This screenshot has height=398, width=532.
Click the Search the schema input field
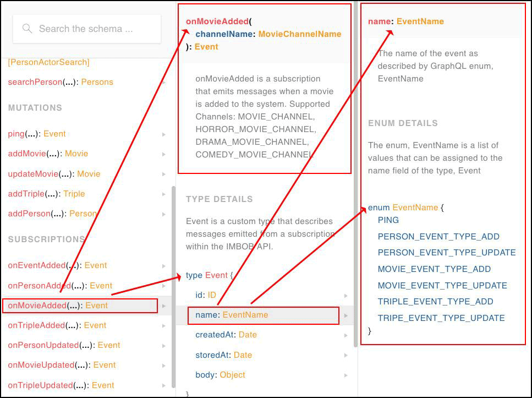(x=86, y=29)
